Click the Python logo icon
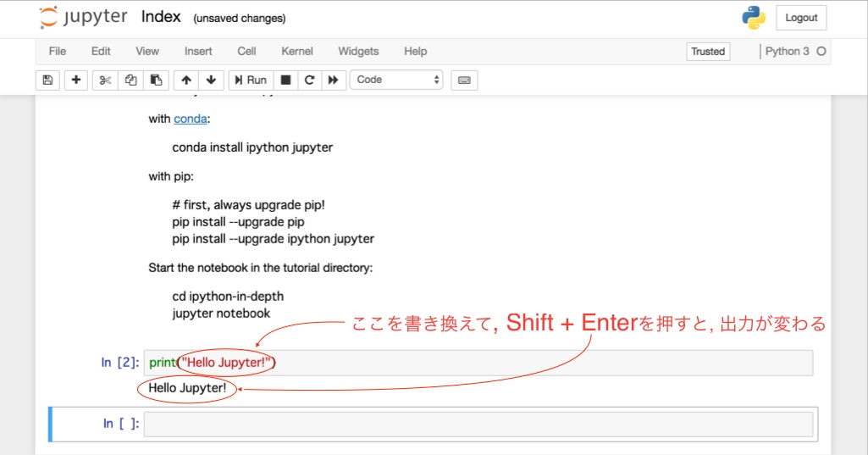868x455 pixels. 754,18
